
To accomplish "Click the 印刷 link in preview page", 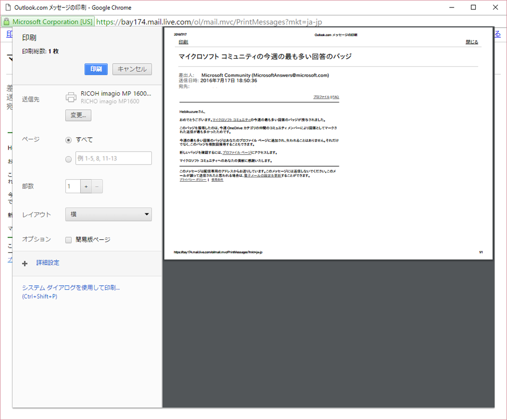I will click(x=183, y=42).
